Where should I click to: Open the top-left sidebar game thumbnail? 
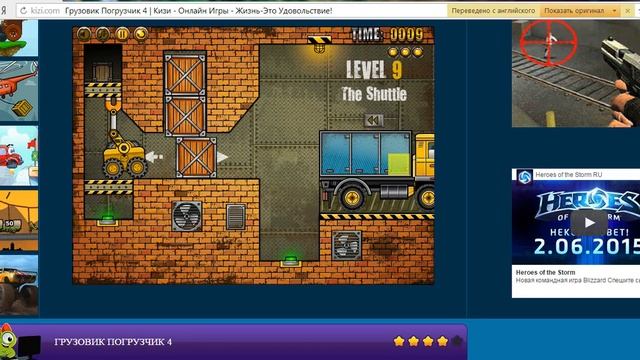19,38
